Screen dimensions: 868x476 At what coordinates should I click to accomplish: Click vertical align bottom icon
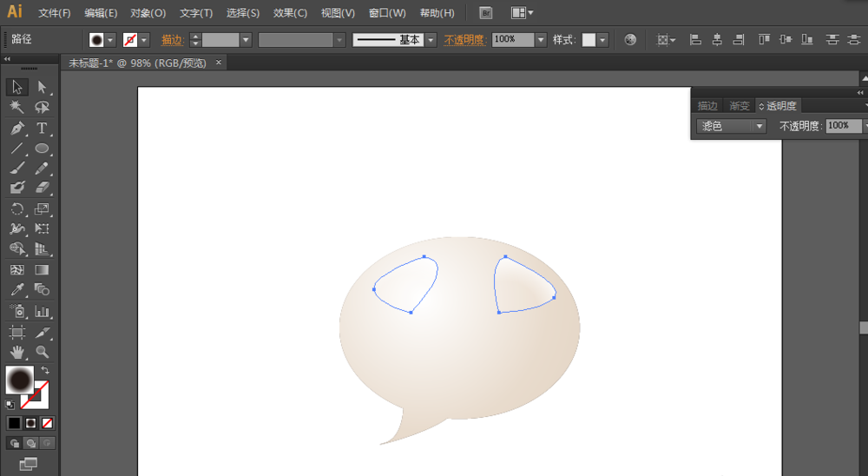(x=807, y=39)
